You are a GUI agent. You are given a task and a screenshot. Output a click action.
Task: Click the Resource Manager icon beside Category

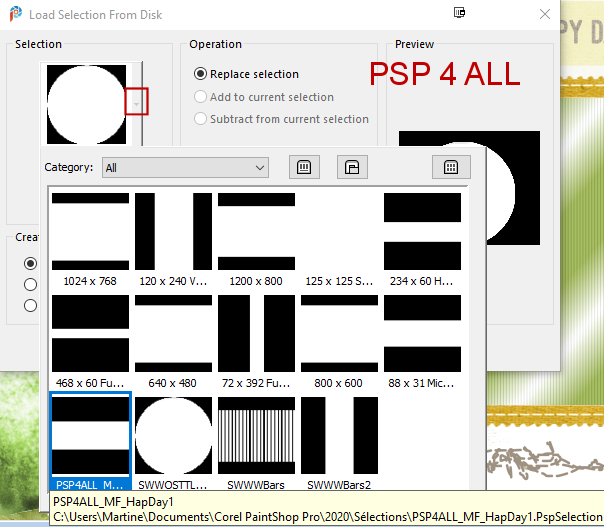(x=303, y=167)
